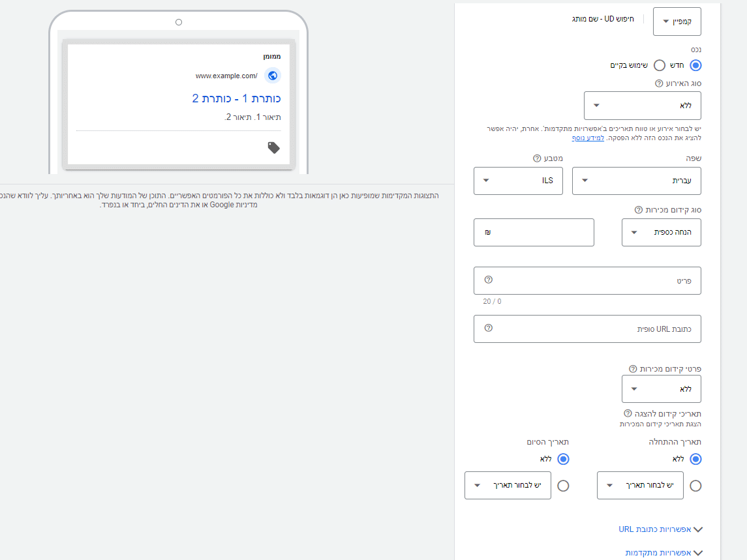The image size is (747, 560).
Task: Click help icon next to סוג האירוע
Action: [x=658, y=84]
